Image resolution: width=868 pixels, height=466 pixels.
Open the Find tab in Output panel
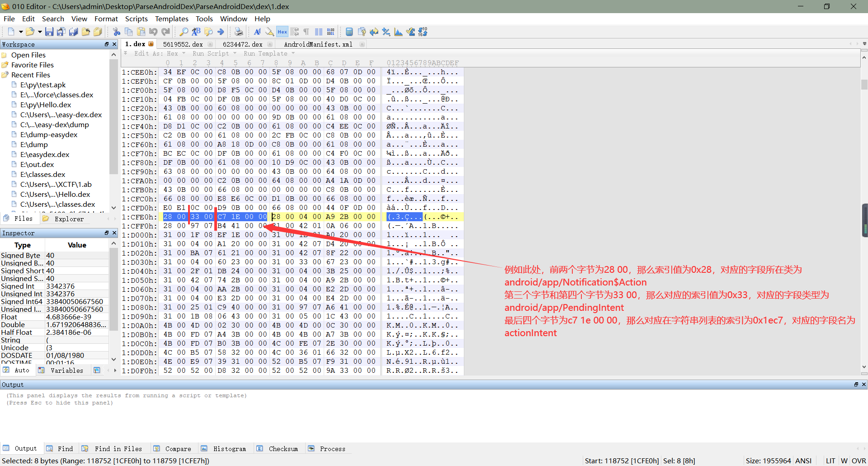pos(60,449)
